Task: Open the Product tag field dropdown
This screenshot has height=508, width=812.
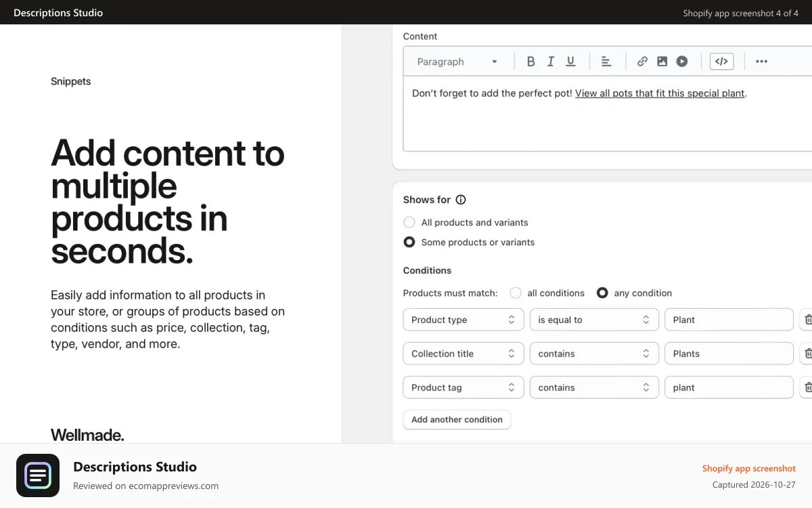Action: (x=464, y=387)
